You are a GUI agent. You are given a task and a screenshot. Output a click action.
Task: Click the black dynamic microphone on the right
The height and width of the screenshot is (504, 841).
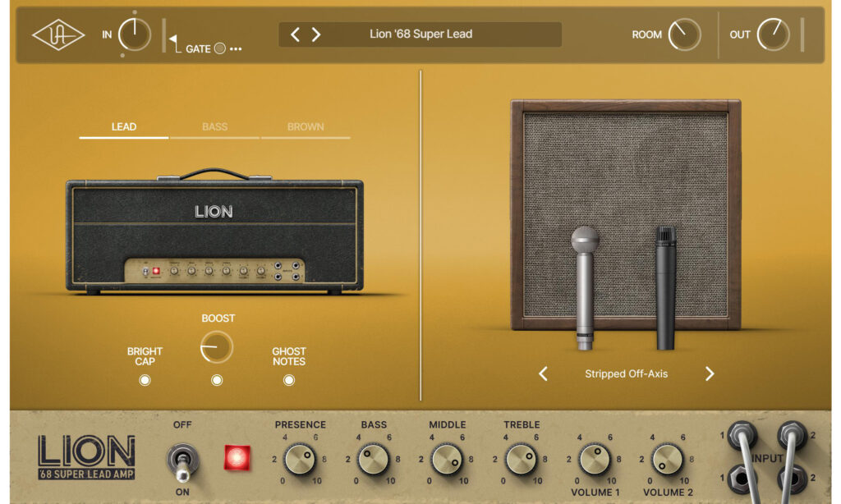point(665,287)
